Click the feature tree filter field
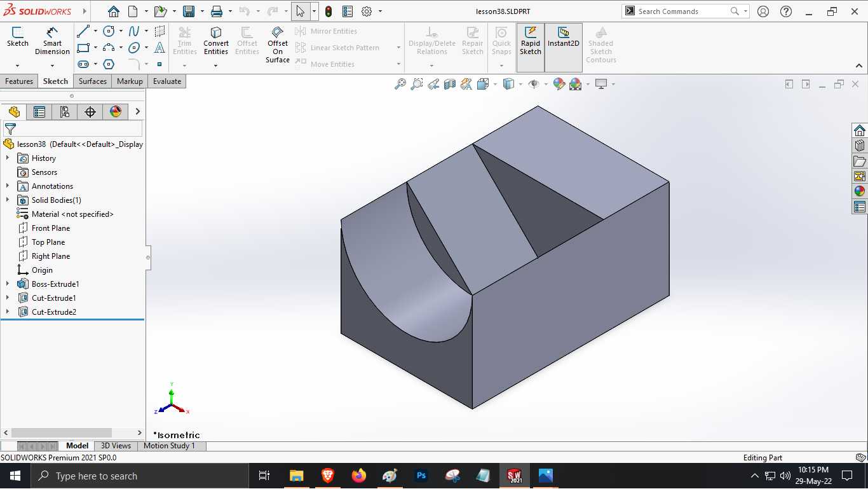This screenshot has width=868, height=496. click(x=72, y=128)
